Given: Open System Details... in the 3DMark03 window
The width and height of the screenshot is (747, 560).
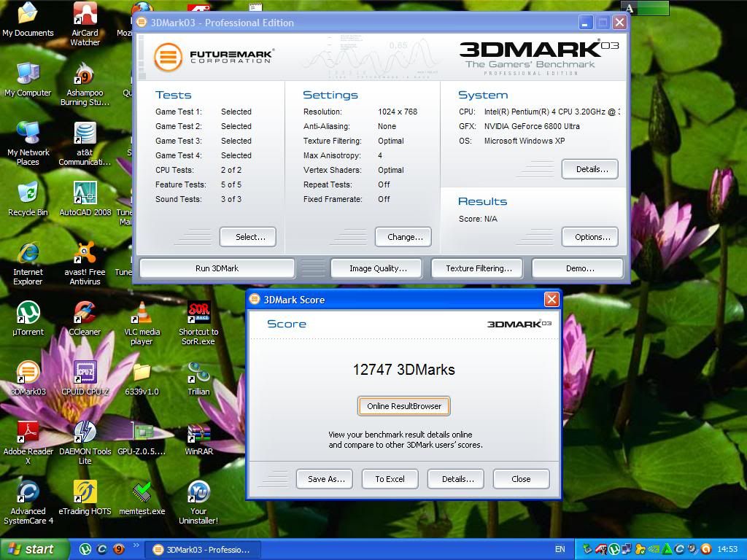Looking at the screenshot, I should tap(590, 169).
